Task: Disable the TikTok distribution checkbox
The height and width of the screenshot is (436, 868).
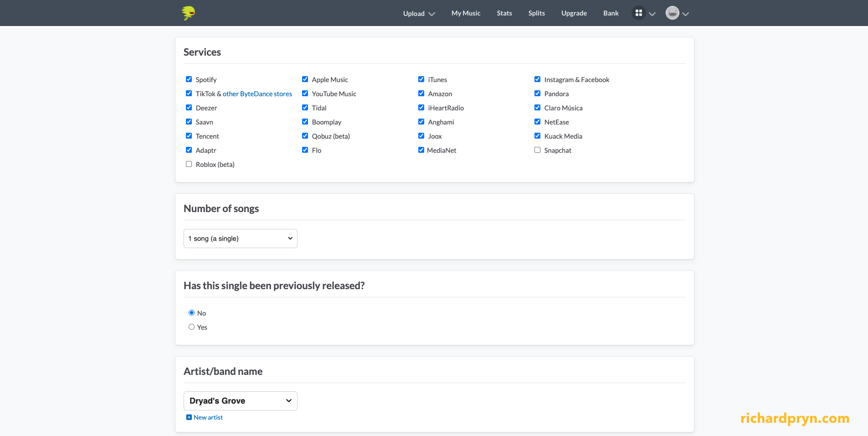Action: tap(189, 93)
